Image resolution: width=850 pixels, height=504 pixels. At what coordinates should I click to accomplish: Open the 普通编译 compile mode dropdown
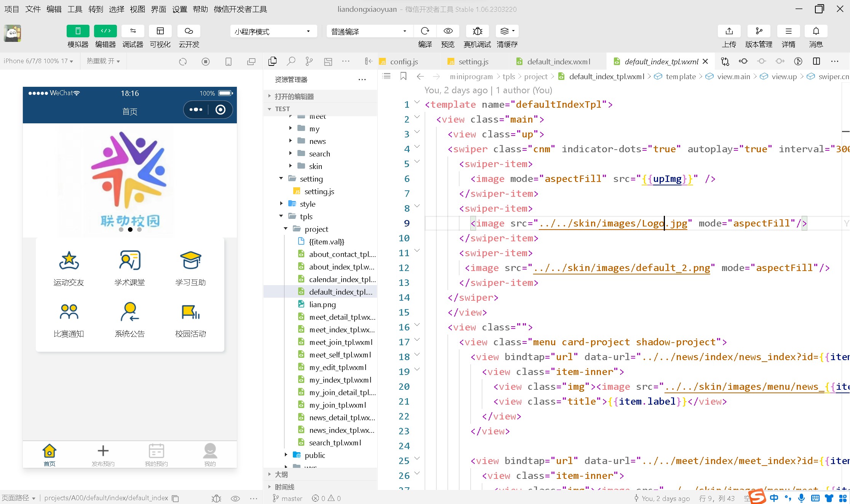pyautogui.click(x=369, y=32)
